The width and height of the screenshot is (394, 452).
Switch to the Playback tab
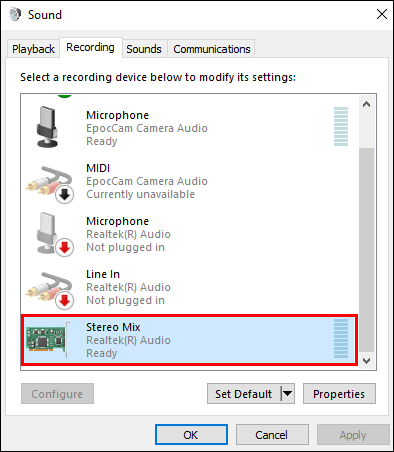(33, 49)
